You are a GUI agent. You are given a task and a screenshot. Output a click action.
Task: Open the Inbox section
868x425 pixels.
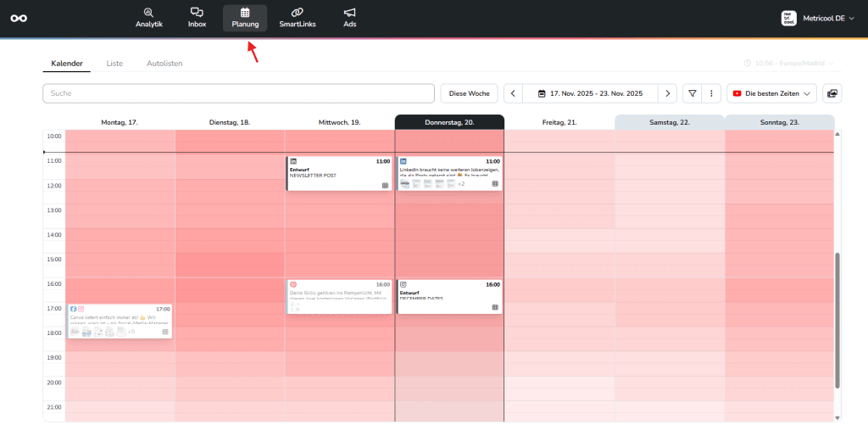197,18
